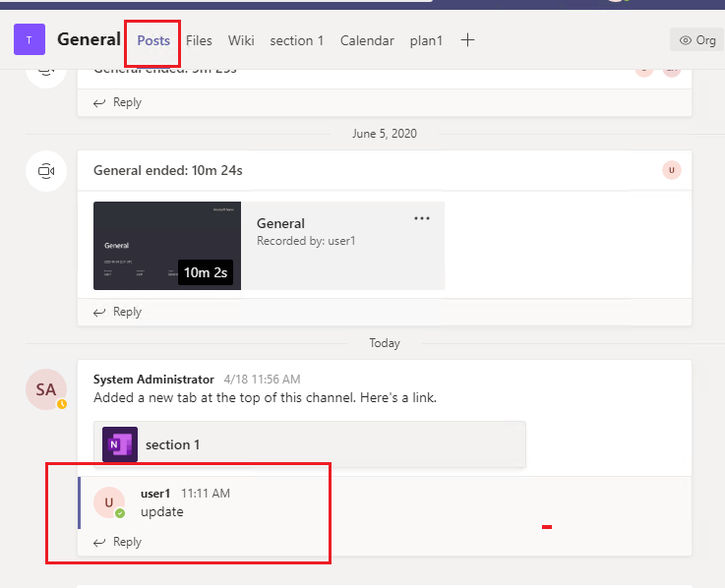Click the purple T team avatar

pyautogui.click(x=30, y=39)
